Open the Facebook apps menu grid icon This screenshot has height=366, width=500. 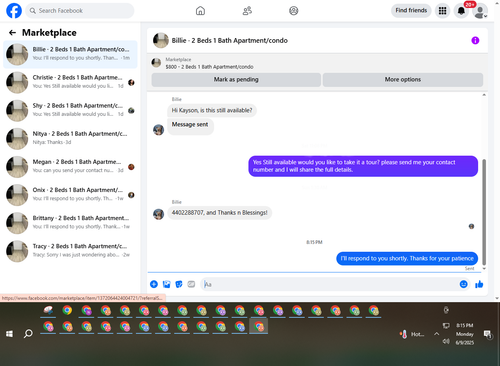coord(442,11)
